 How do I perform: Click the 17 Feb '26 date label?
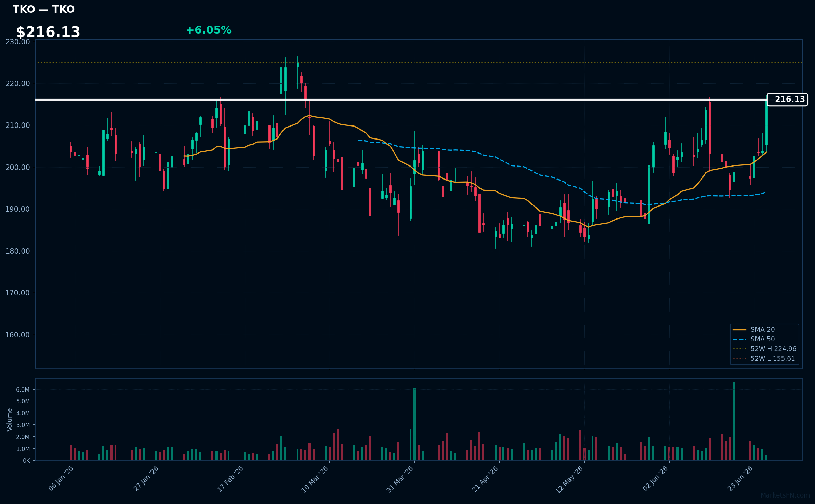(x=231, y=478)
